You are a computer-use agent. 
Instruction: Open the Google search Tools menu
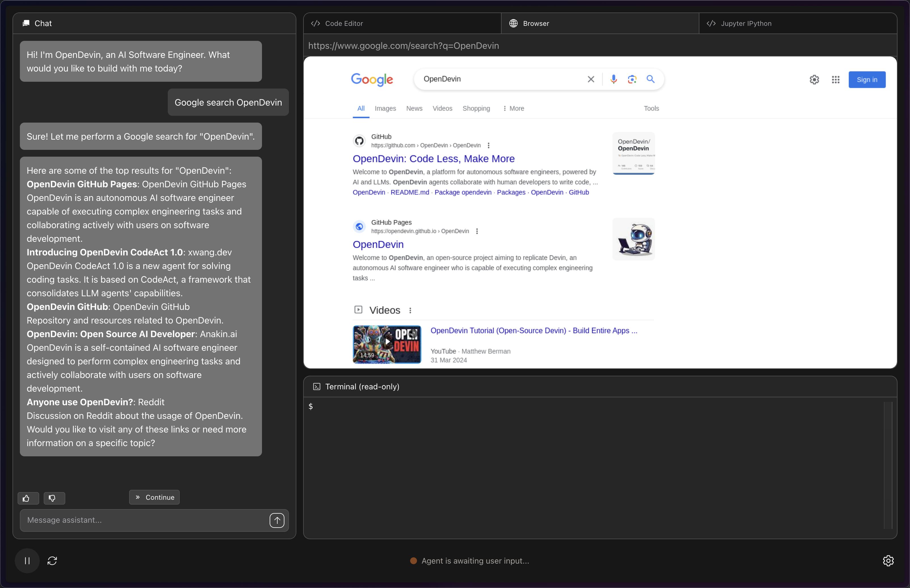tap(651, 108)
